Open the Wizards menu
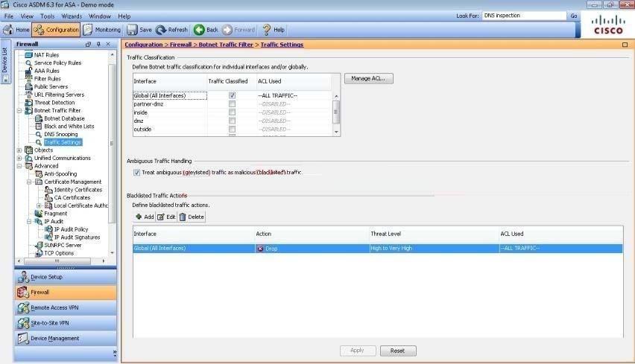Viewport: 635px width, 364px height. pyautogui.click(x=72, y=16)
